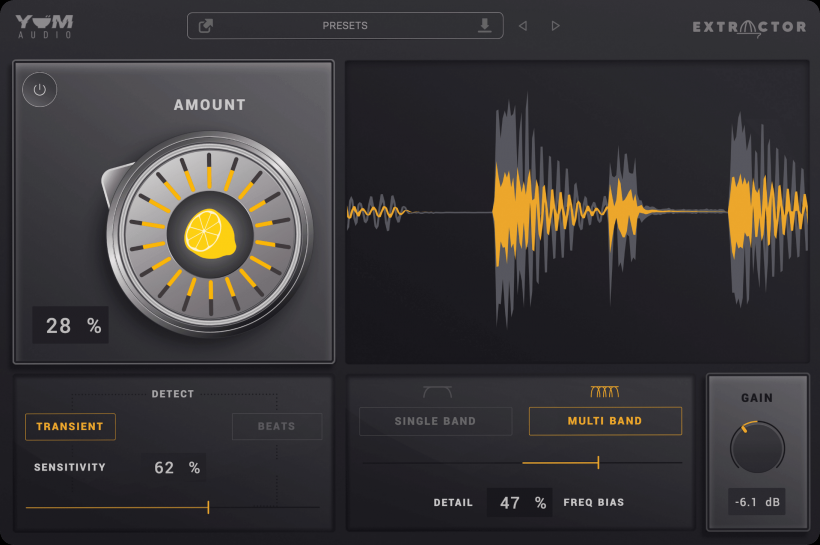The image size is (820, 545).
Task: Click the multi band comb icon
Action: 605,392
